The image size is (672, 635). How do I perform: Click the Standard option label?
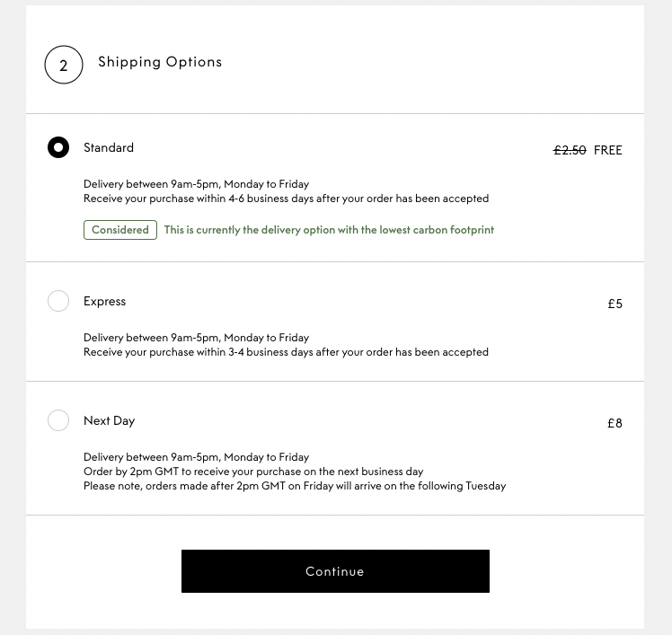click(x=109, y=147)
